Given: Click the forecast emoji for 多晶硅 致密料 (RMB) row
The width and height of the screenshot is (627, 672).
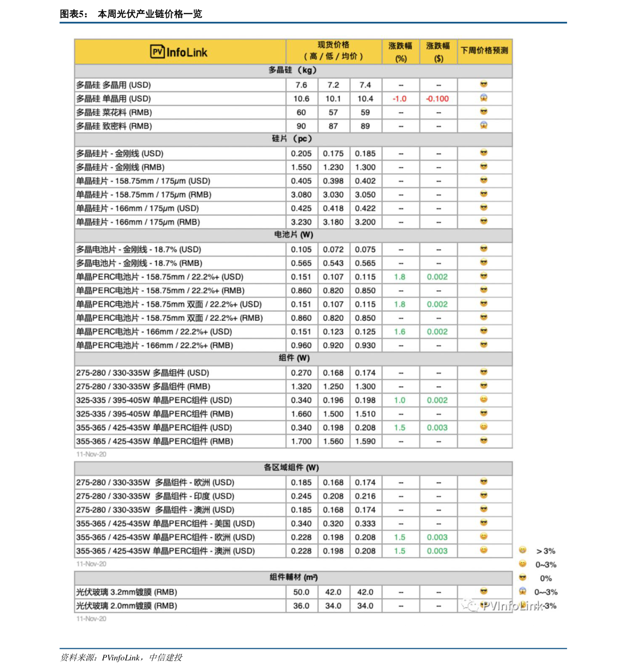Looking at the screenshot, I should pos(484,125).
